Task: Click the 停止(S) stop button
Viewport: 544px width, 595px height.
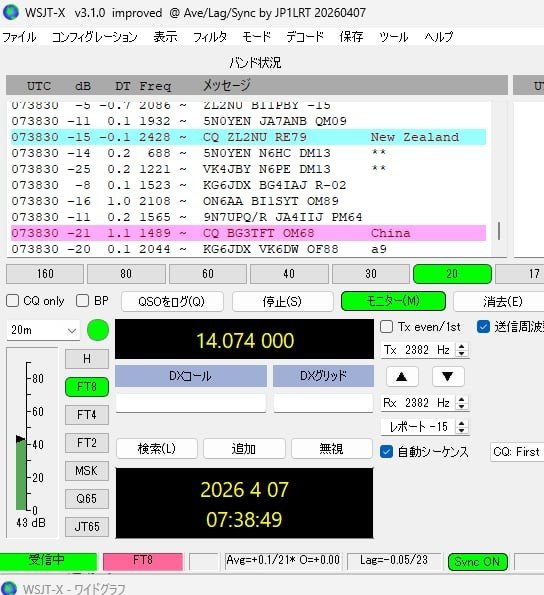Action: tap(283, 302)
